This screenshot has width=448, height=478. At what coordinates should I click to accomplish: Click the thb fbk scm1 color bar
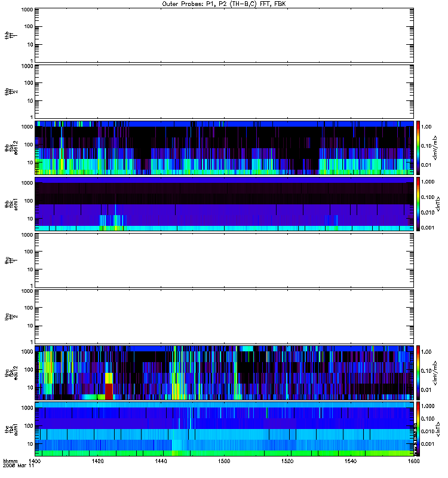click(x=418, y=204)
